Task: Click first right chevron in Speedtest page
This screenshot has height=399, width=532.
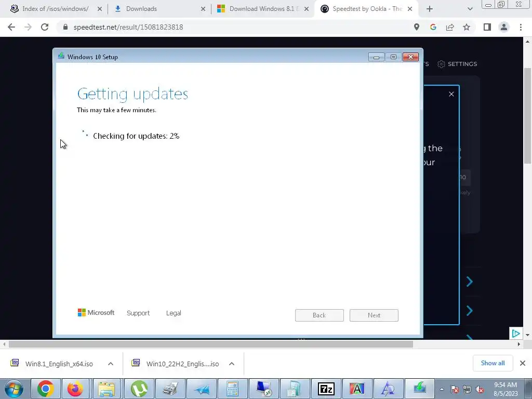Action: point(470,281)
